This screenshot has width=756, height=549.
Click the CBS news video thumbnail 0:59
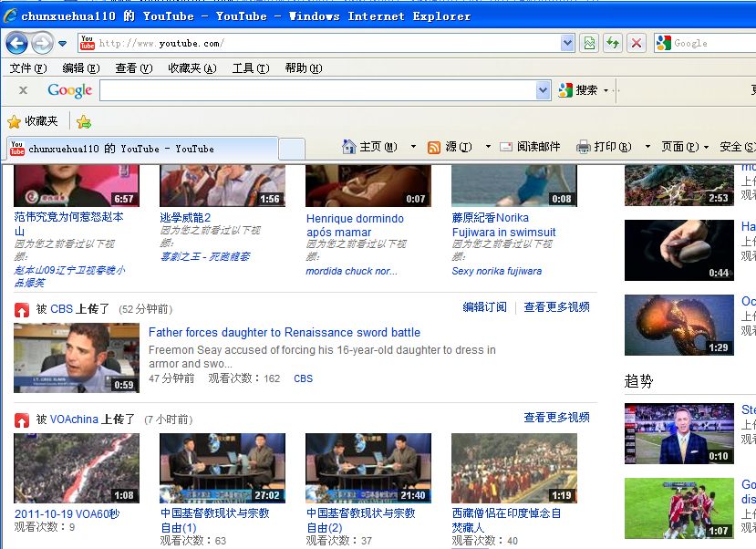77,357
